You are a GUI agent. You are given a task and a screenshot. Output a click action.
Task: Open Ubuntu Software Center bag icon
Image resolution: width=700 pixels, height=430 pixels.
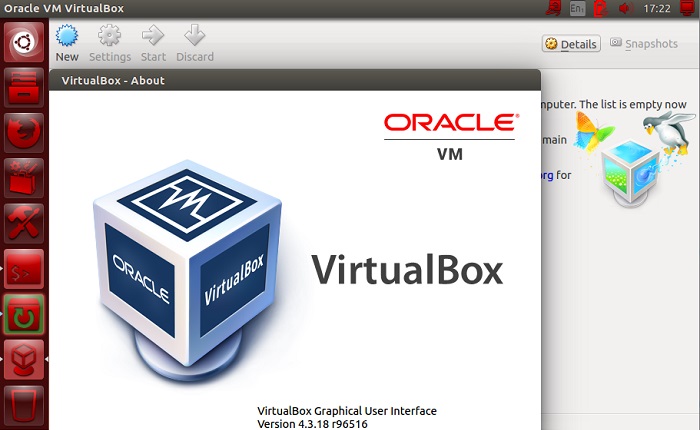click(24, 178)
